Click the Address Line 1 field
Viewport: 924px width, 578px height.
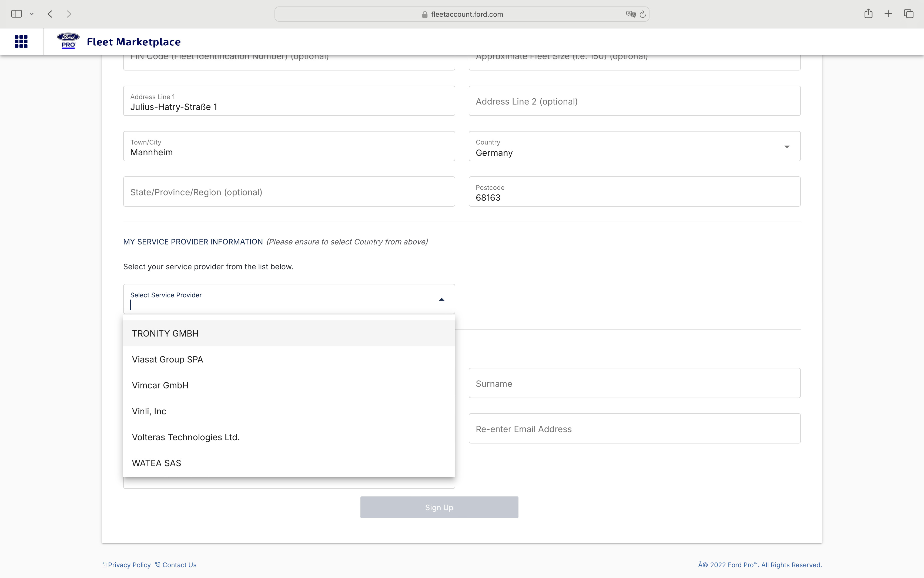pos(289,101)
